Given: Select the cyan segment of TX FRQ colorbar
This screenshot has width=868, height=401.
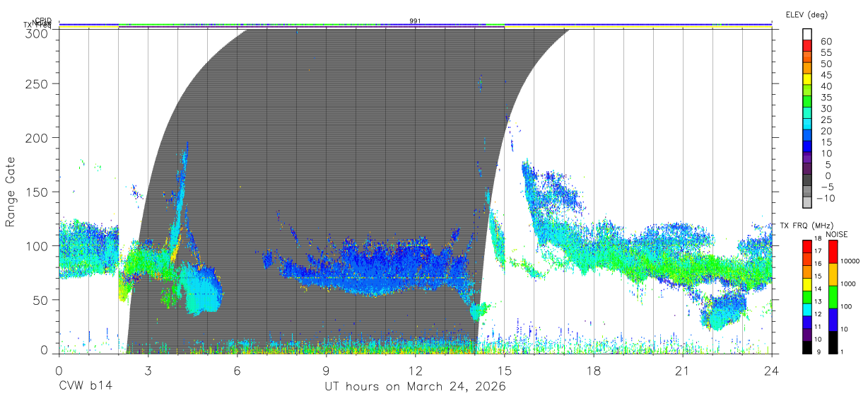Looking at the screenshot, I should click(x=807, y=309).
